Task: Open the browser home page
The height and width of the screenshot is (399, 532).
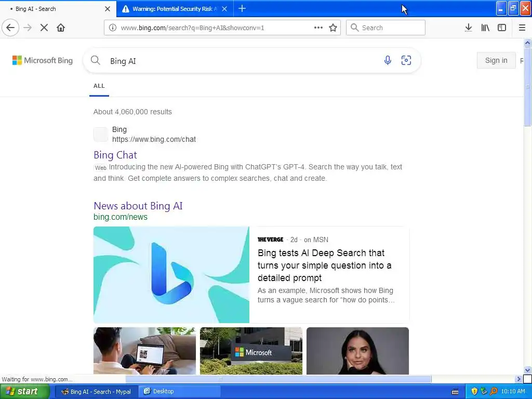Action: (61, 28)
